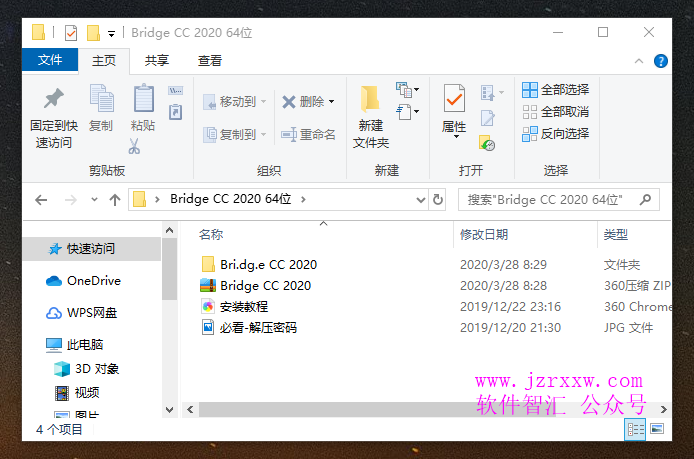
Task: Click the Forward navigation arrow
Action: pos(70,200)
